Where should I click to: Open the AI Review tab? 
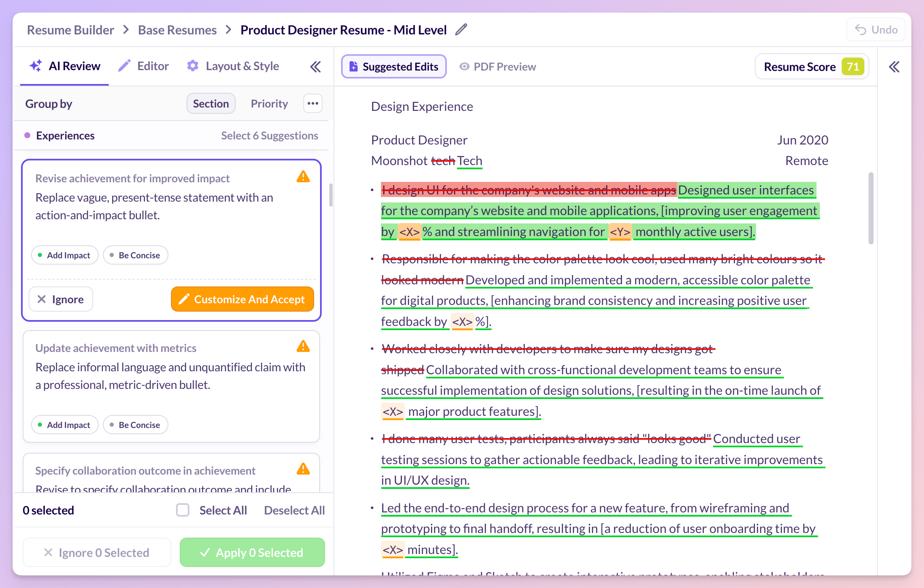(65, 66)
